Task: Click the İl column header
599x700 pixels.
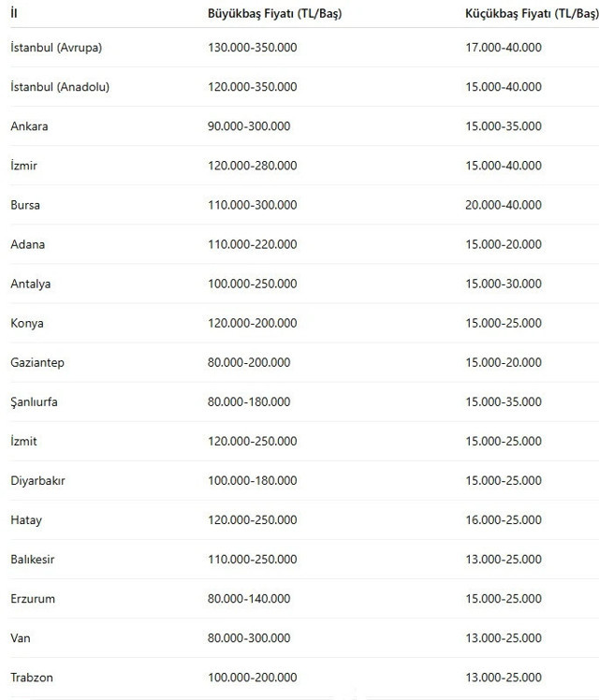Action: (x=14, y=13)
